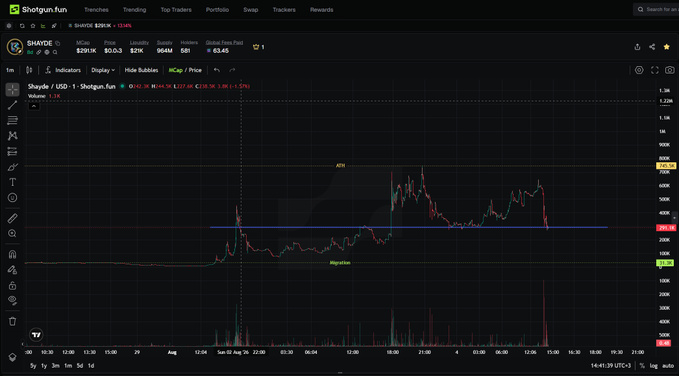Remove drawings with the trash icon

pos(13,321)
